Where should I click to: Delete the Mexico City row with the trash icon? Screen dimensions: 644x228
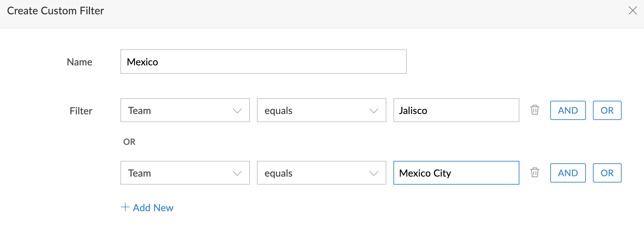pos(534,172)
